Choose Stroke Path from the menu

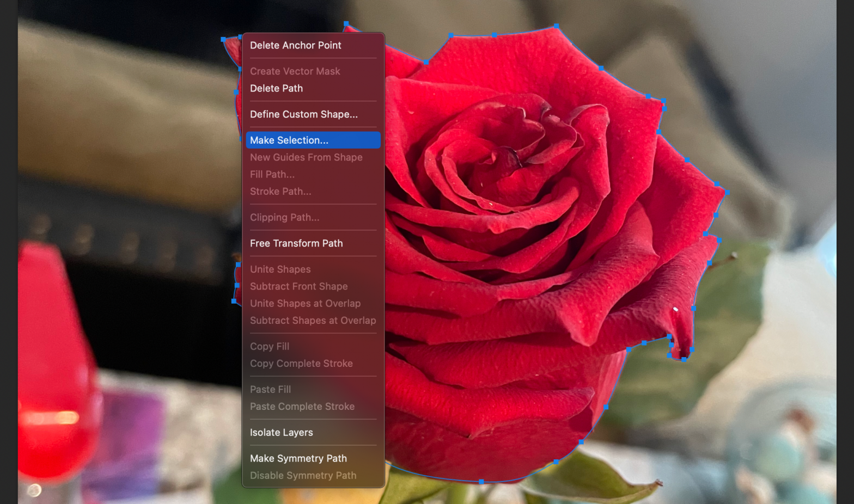280,192
